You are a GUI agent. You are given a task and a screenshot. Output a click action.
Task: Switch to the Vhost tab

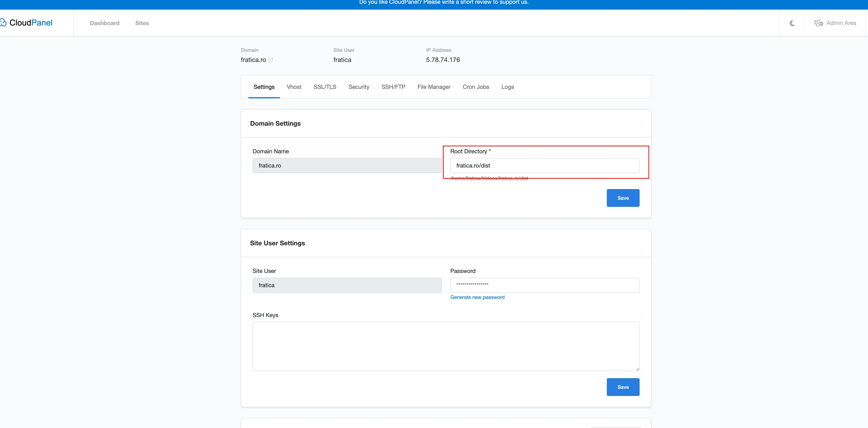point(294,87)
